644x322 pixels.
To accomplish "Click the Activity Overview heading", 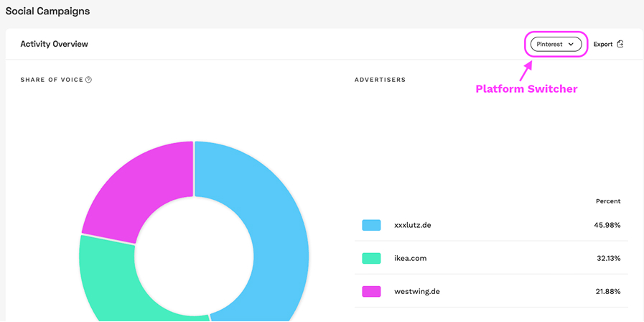I will pyautogui.click(x=55, y=44).
